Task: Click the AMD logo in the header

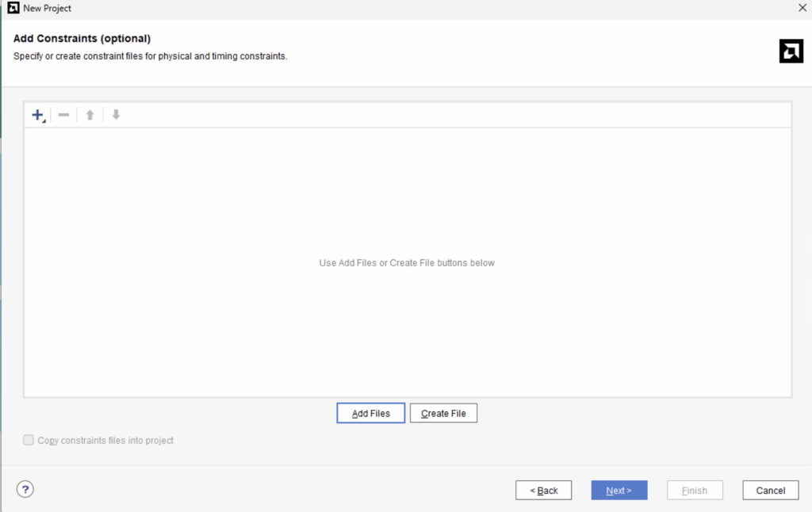Action: 791,51
